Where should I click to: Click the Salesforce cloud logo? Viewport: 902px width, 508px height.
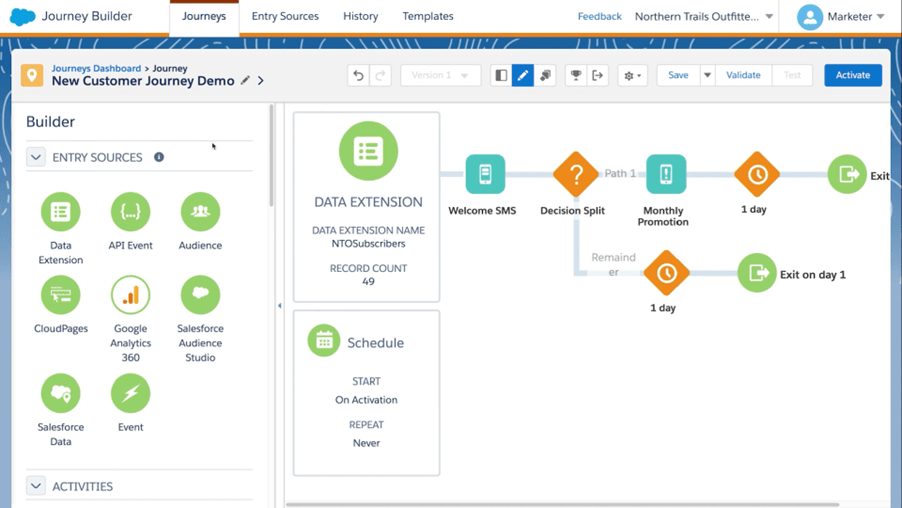[22, 17]
